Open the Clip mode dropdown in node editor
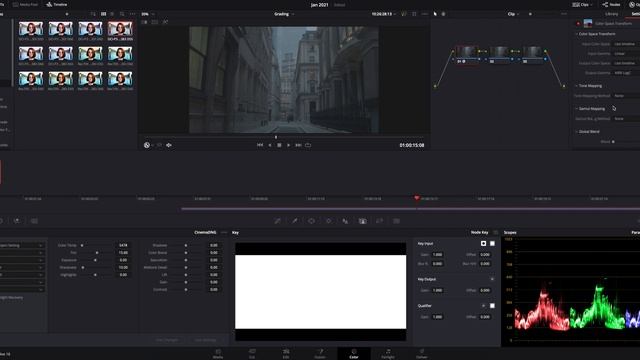Screen dimensions: 640x360 pyautogui.click(x=513, y=14)
